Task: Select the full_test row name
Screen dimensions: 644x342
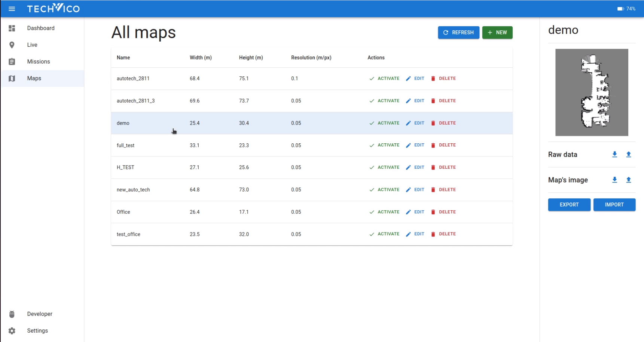Action: coord(125,145)
